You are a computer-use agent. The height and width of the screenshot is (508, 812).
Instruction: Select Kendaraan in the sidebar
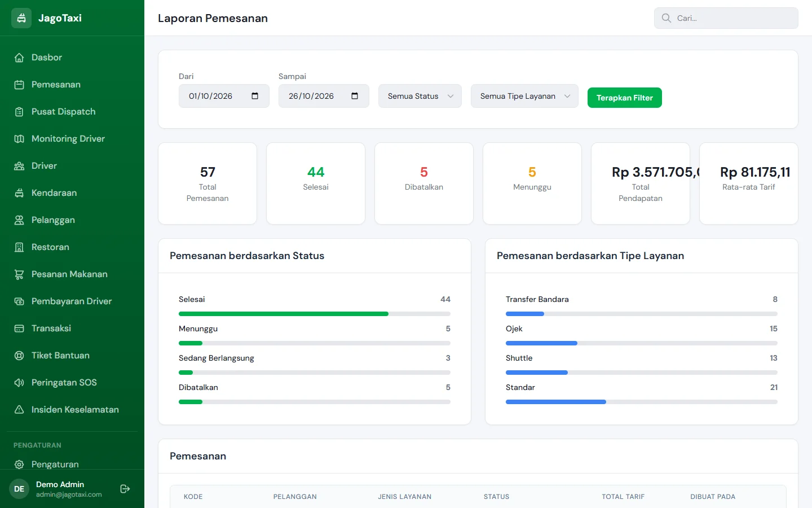click(x=72, y=193)
